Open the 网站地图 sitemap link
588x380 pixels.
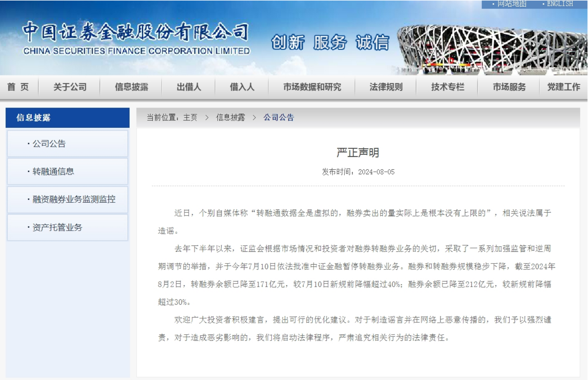[x=512, y=4]
